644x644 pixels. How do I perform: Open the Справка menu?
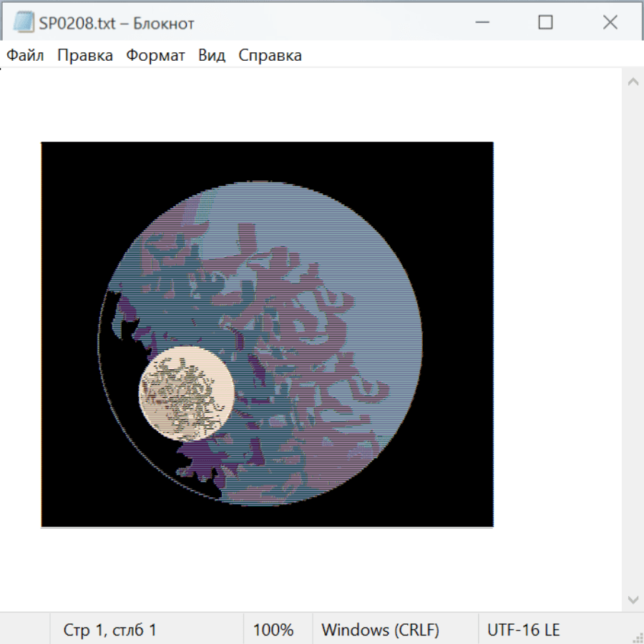coord(270,56)
